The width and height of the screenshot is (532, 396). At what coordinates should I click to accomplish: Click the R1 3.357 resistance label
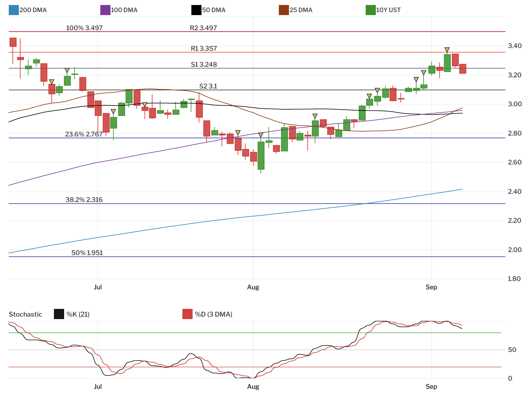pyautogui.click(x=204, y=48)
